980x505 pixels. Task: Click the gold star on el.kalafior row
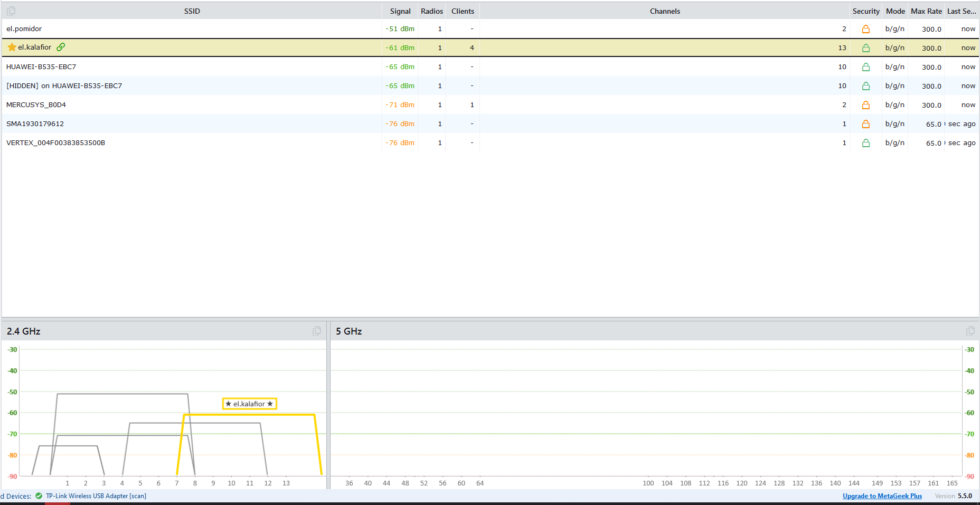(12, 47)
